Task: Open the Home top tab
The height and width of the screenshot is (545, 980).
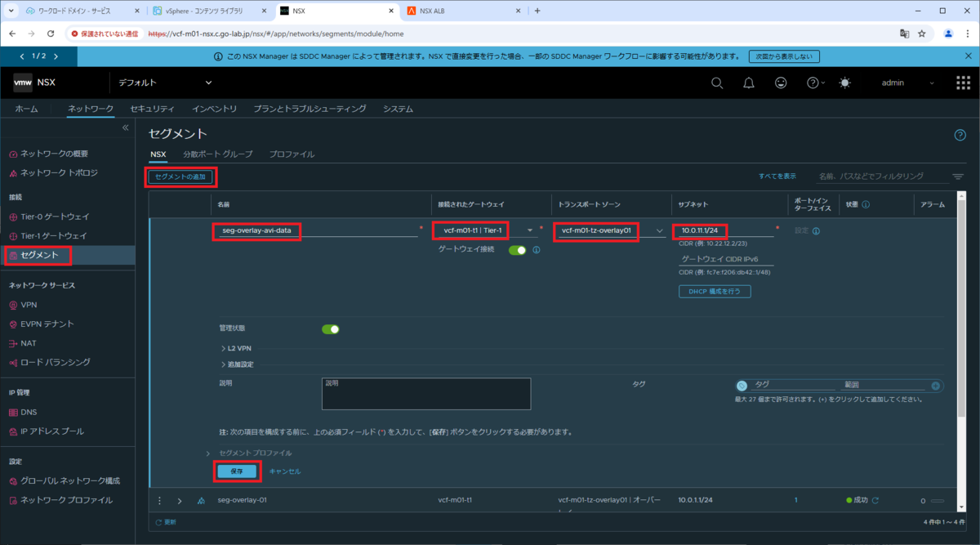Action: tap(26, 109)
